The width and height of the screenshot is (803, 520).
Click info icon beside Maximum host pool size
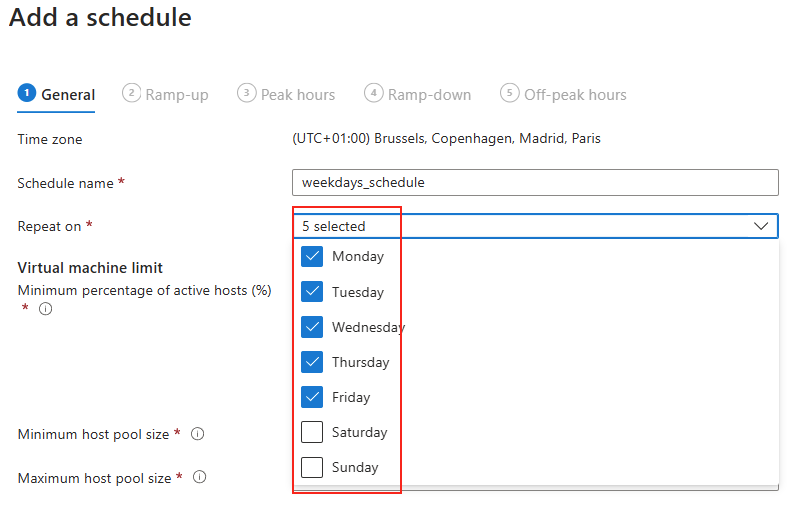click(x=200, y=477)
